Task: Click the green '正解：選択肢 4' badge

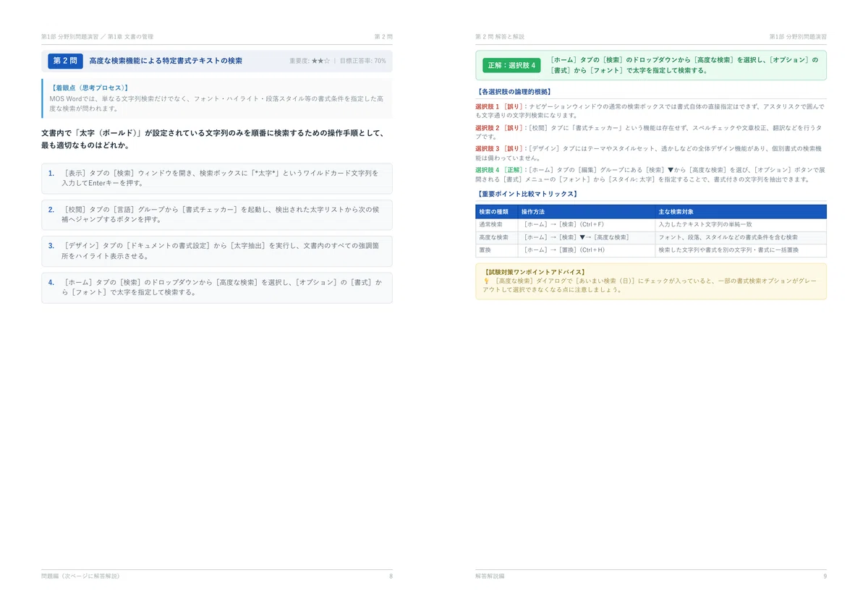Action: [x=511, y=65]
